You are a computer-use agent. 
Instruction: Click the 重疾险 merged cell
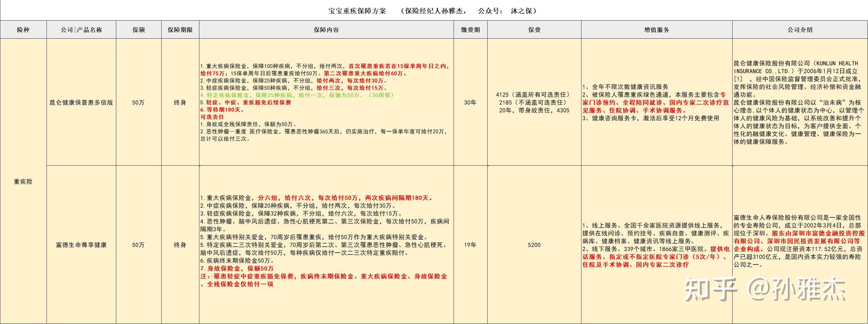(23, 182)
